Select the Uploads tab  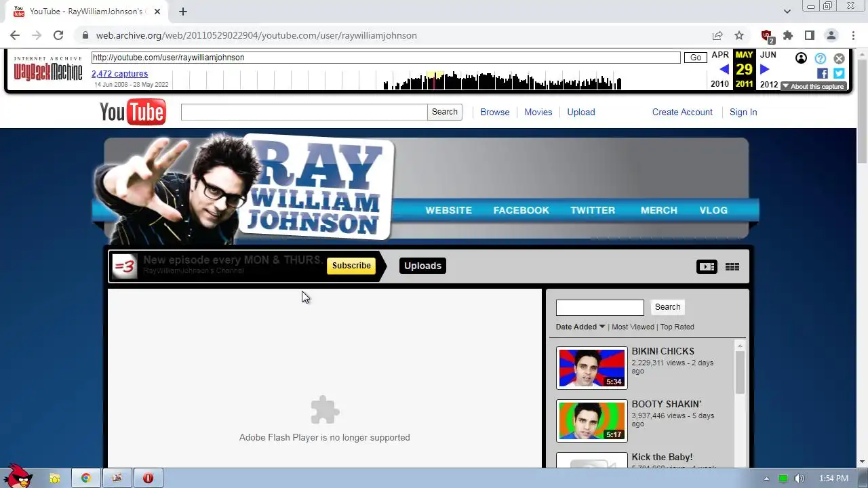pos(422,266)
